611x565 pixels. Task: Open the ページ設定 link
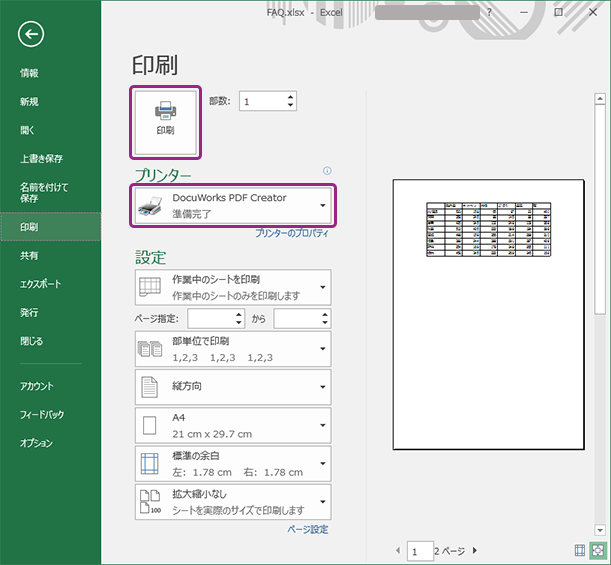click(x=307, y=529)
